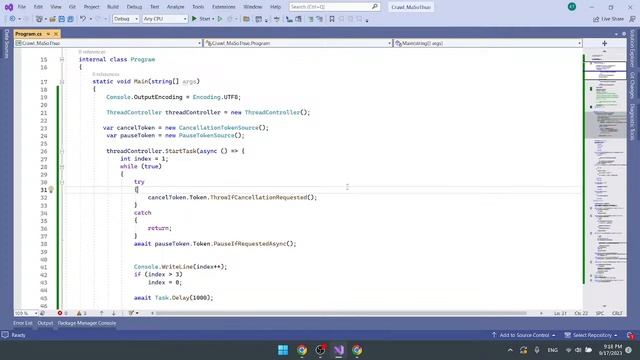Viewport: 640px width, 360px height.
Task: Open the Solution Explorer side tab
Action: pyautogui.click(x=632, y=49)
